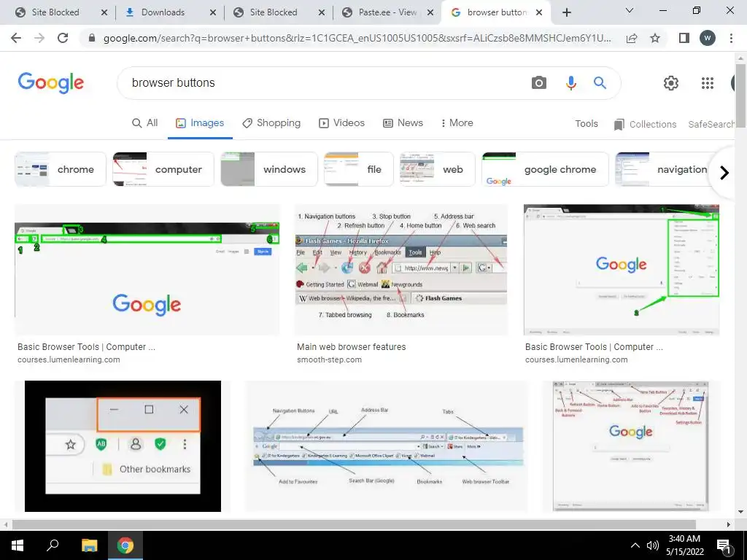Click the horizontal scrollbar thumb
This screenshot has height=560, width=747.
[354, 524]
